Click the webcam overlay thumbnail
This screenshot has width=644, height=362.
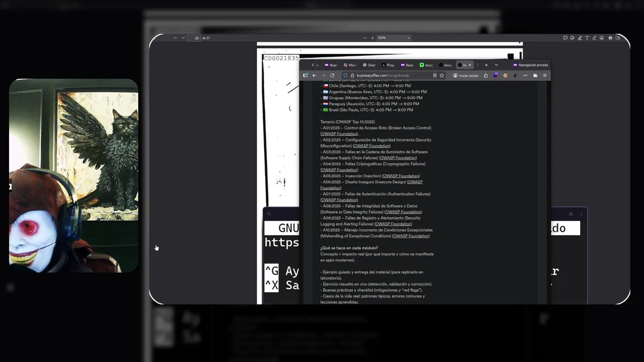(x=73, y=175)
